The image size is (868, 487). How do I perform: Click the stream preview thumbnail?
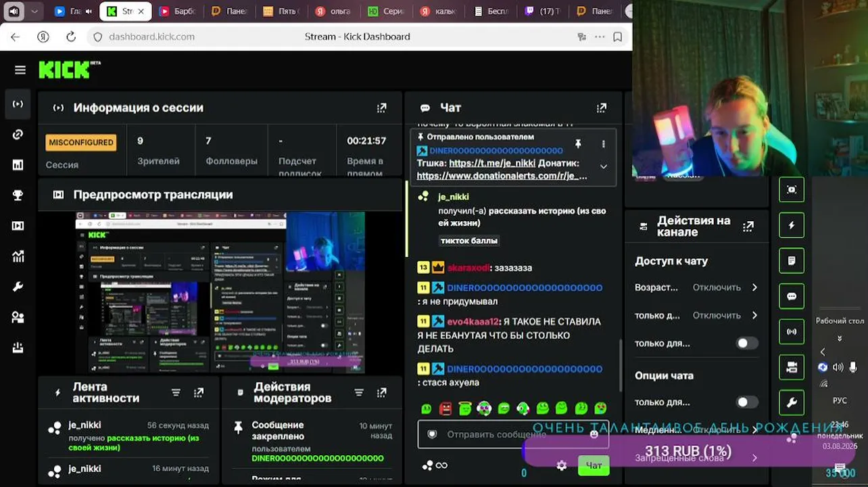[220, 292]
